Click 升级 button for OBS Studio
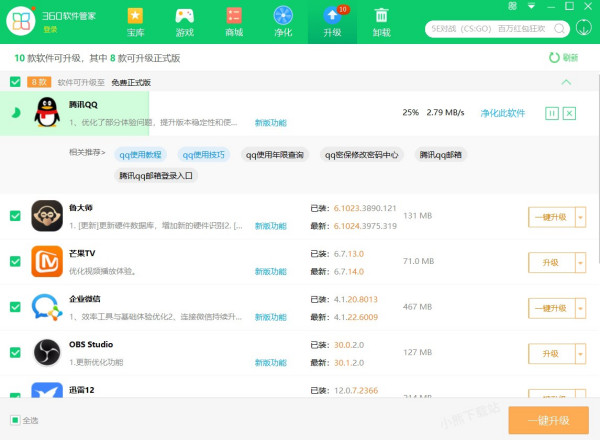Screen dimensions: 600x440 pyautogui.click(x=551, y=354)
